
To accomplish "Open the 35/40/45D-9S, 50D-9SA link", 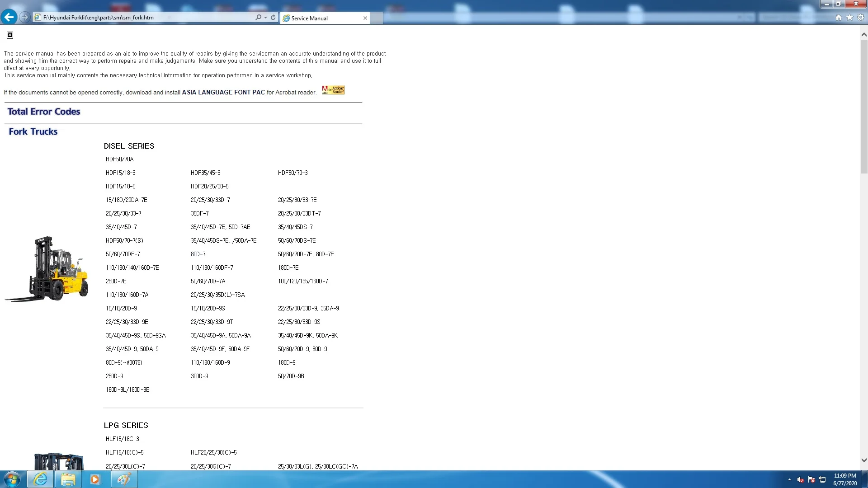I will (136, 335).
